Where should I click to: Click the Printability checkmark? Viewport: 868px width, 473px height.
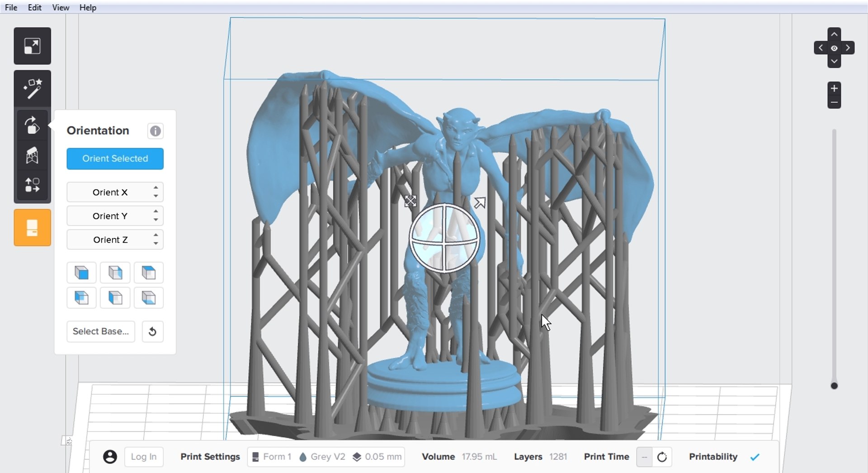[x=755, y=457]
